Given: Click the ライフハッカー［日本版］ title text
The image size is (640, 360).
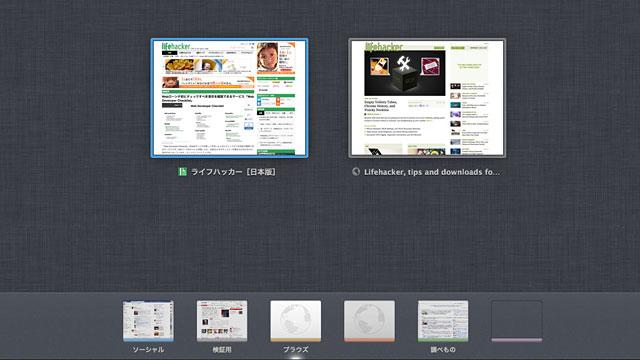Looking at the screenshot, I should 233,172.
